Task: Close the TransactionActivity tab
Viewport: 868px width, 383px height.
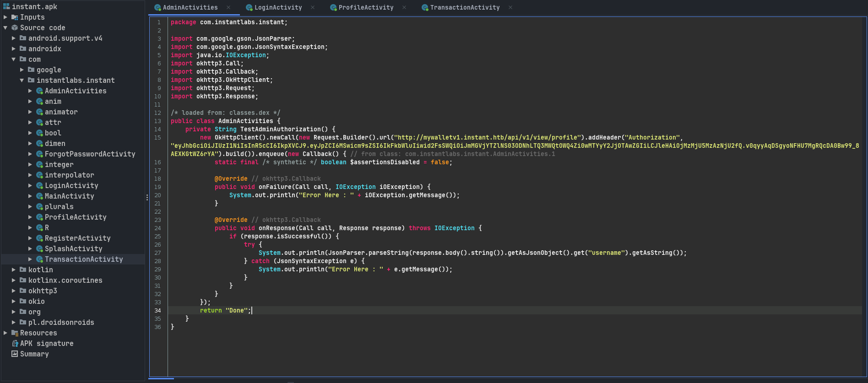Action: [x=510, y=7]
